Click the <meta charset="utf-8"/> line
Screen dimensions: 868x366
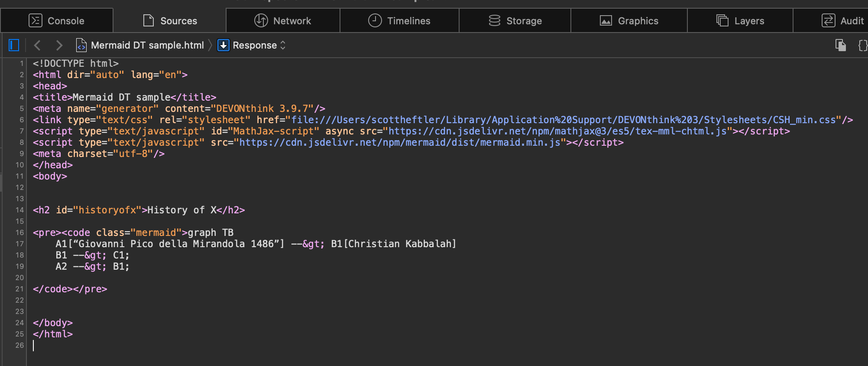[99, 154]
